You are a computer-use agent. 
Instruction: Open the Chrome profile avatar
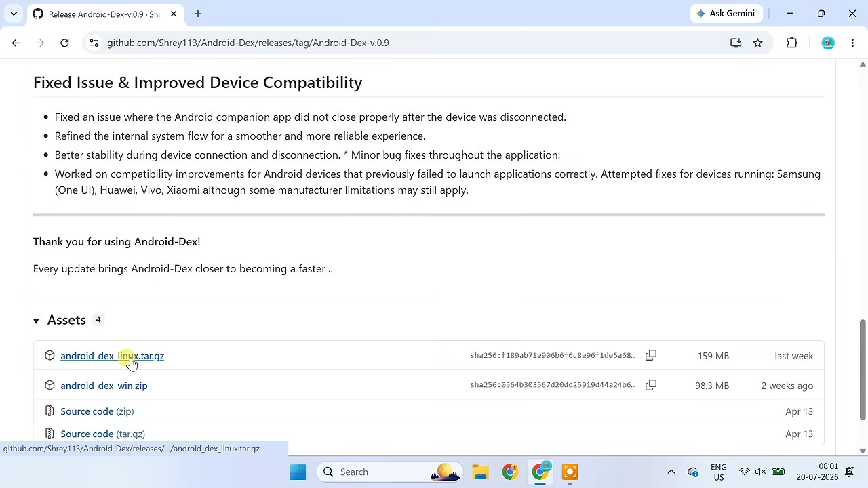tap(828, 43)
